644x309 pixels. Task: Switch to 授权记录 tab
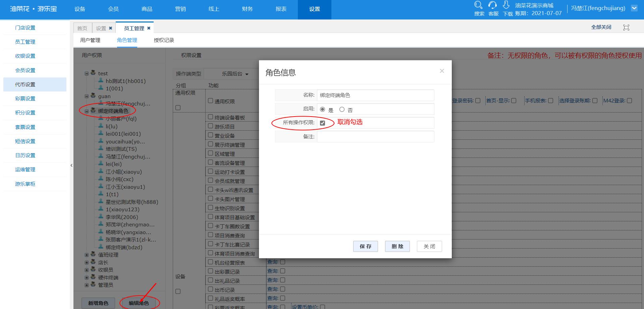click(164, 40)
